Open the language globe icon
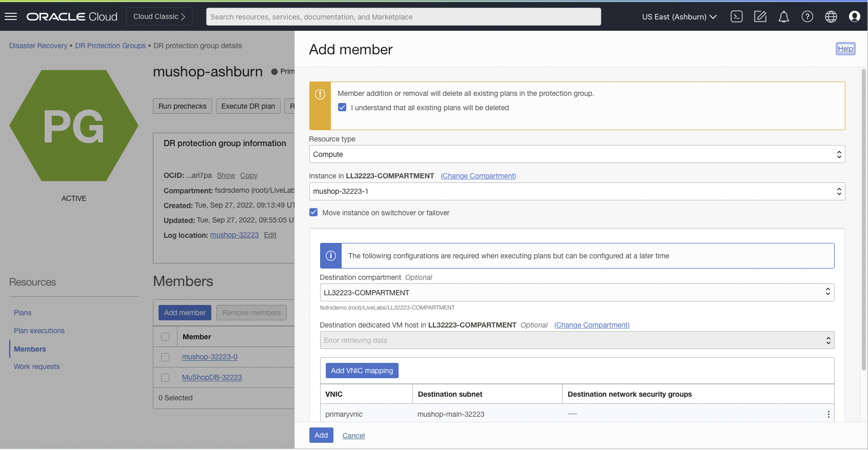The height and width of the screenshot is (450, 868). tap(831, 16)
